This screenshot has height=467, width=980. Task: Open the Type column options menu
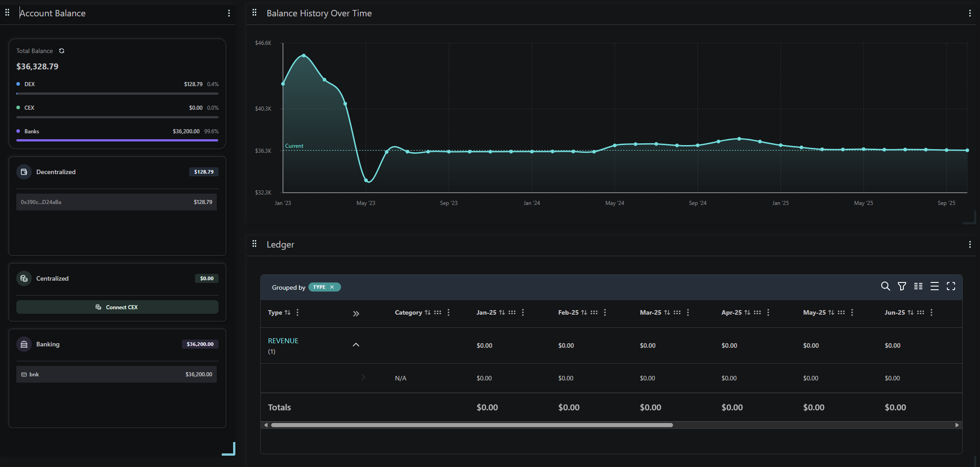[297, 312]
